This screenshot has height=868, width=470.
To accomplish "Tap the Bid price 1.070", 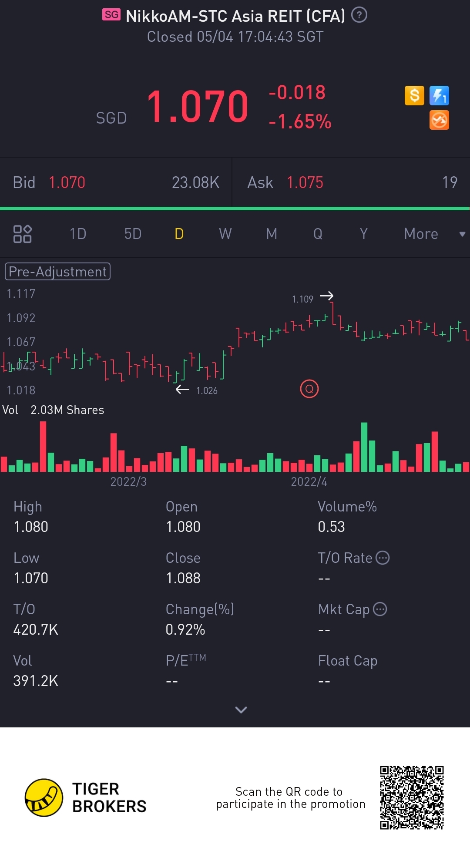I will point(67,182).
